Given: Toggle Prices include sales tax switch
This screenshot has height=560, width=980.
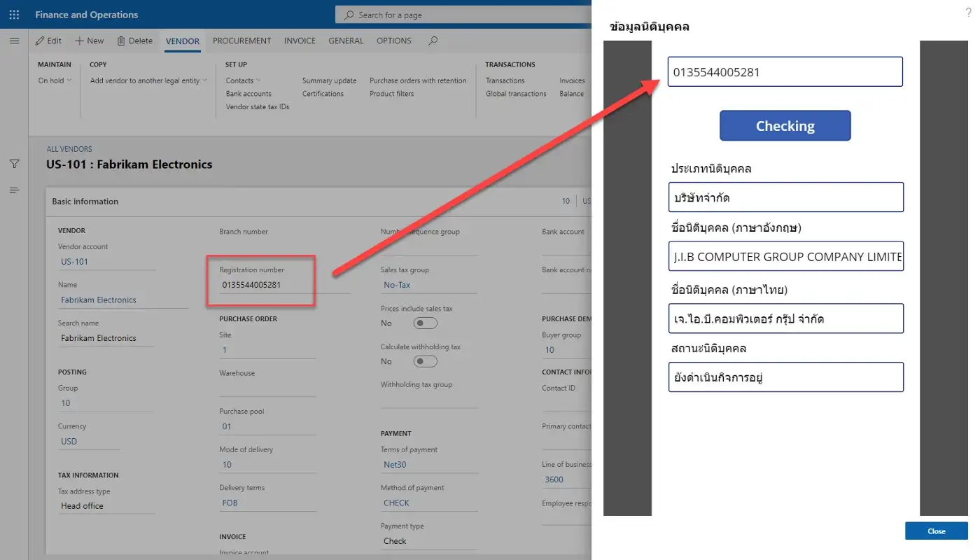Looking at the screenshot, I should [x=426, y=323].
